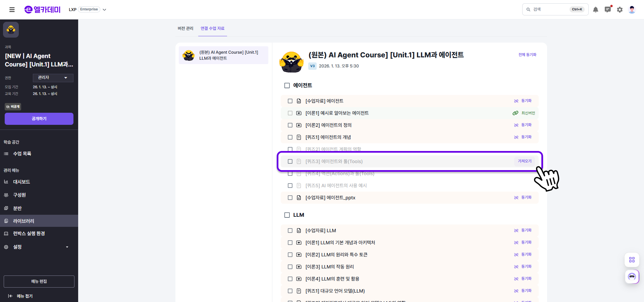Open the settings gear in header

pos(620,10)
